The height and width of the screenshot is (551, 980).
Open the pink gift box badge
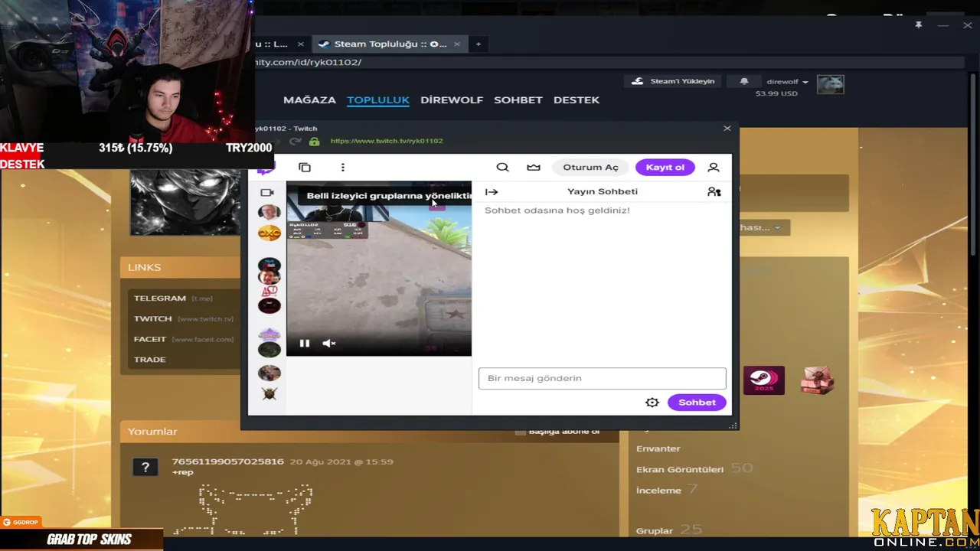(817, 380)
